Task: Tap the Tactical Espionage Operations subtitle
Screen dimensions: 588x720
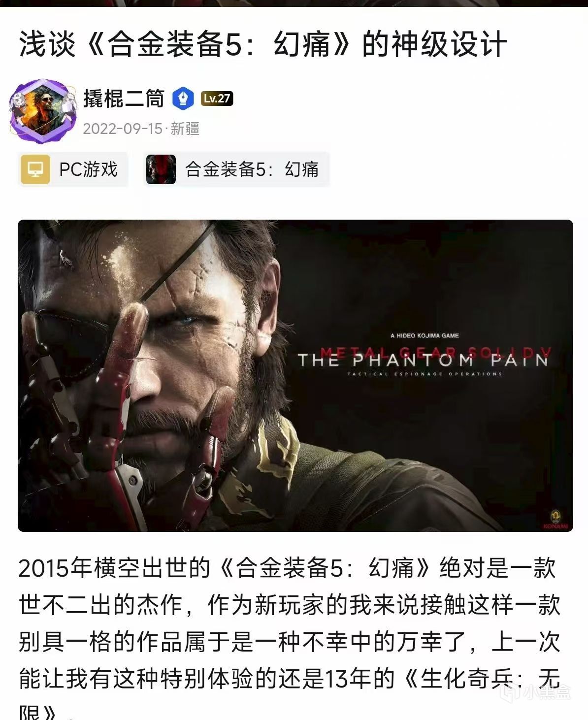Action: [425, 374]
